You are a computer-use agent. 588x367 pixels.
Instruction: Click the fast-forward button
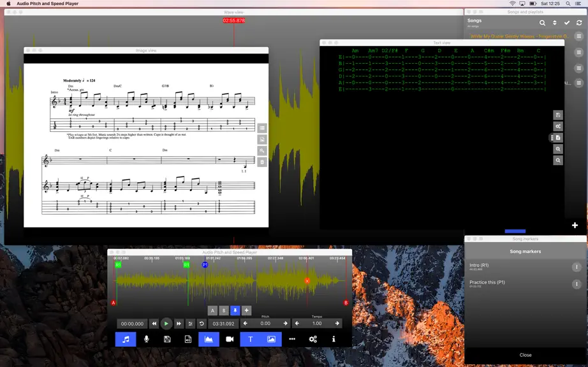pyautogui.click(x=179, y=324)
